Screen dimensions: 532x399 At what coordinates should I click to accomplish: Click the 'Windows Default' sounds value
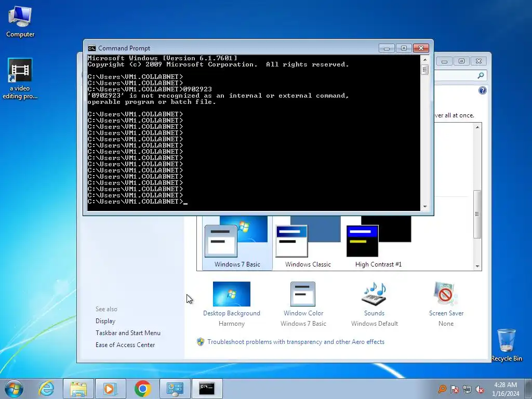click(375, 324)
